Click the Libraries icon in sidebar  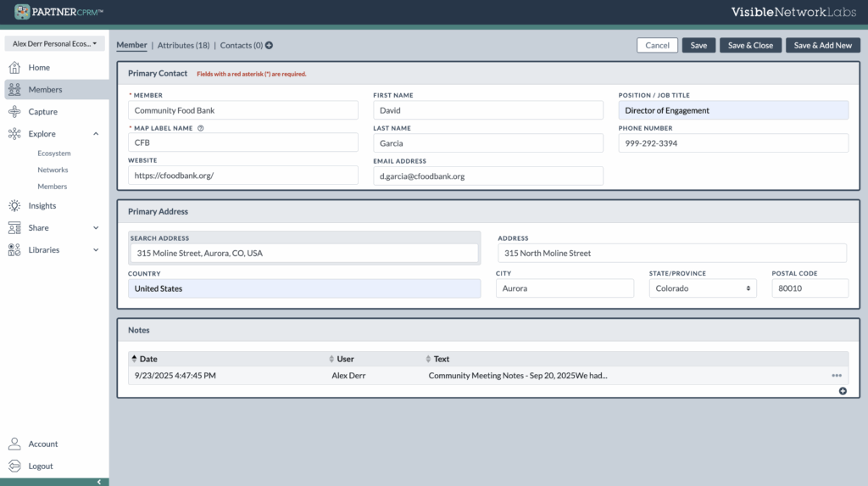tap(14, 250)
